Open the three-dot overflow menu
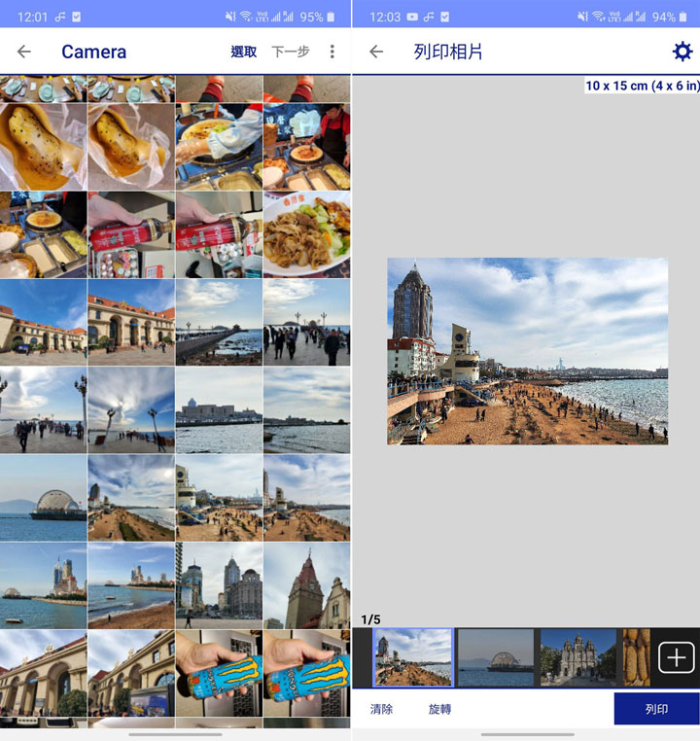 click(x=332, y=52)
